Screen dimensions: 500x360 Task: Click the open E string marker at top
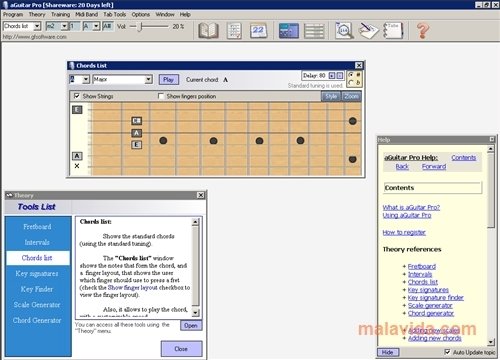point(77,110)
